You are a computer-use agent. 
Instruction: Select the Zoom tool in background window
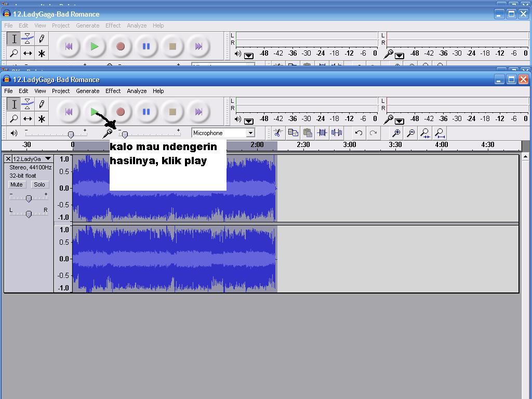[14, 54]
